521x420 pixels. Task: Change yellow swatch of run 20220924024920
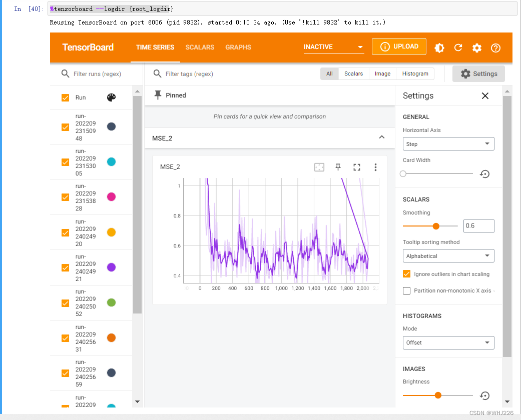click(x=111, y=232)
